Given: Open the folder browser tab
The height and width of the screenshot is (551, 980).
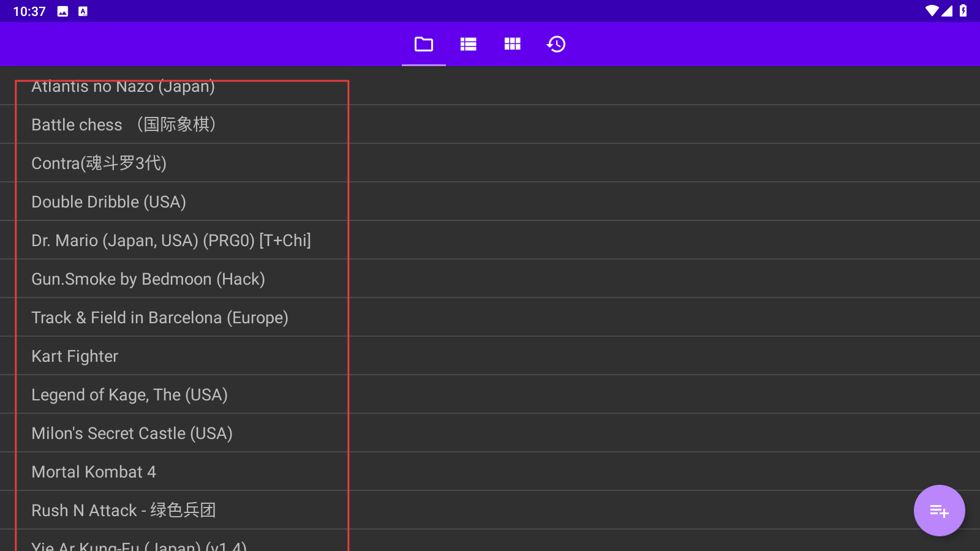Looking at the screenshot, I should pyautogui.click(x=423, y=44).
